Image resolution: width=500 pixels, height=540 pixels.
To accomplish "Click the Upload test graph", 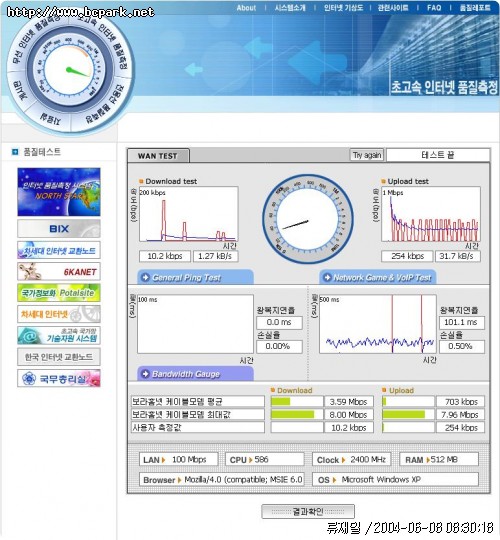I will pos(431,214).
